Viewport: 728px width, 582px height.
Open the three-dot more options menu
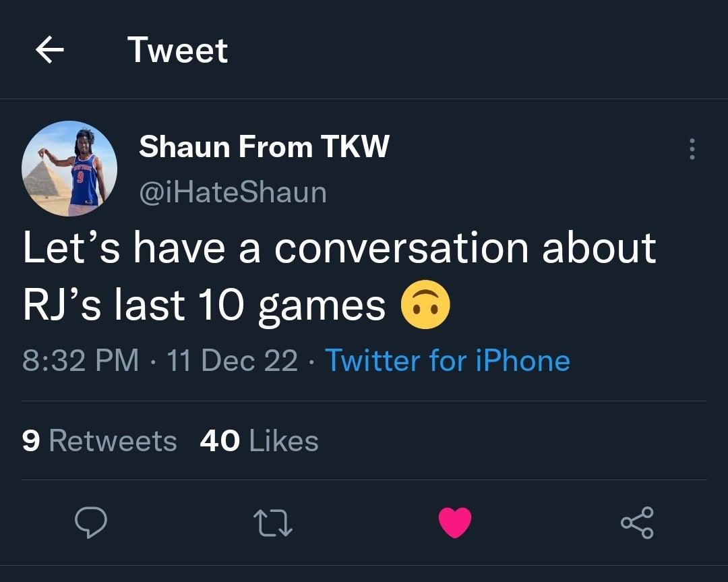692,149
